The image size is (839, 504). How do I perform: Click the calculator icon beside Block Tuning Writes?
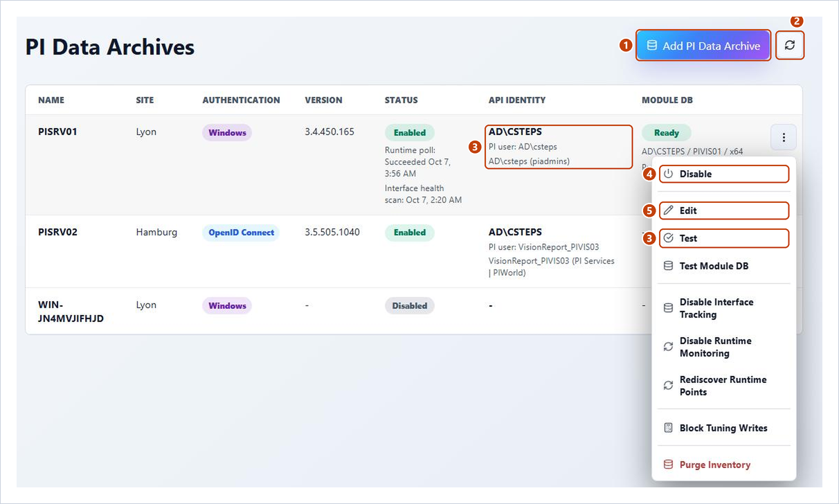[668, 428]
